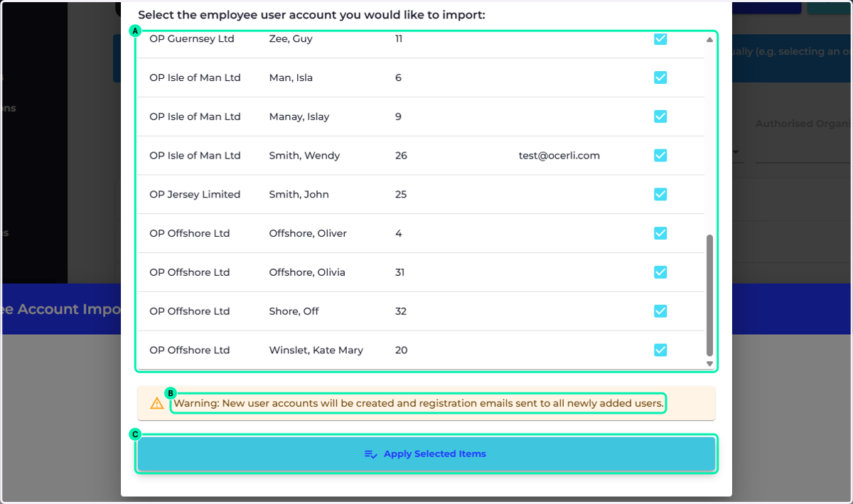853x504 pixels.
Task: Click OP Isle of Man Ltd in Manay row
Action: (195, 117)
